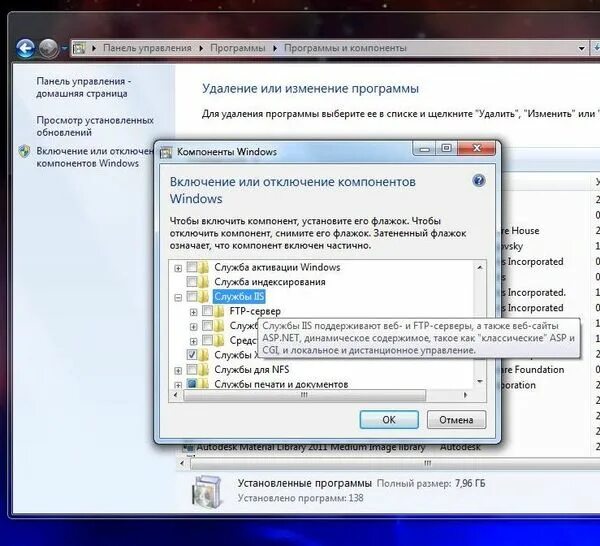The image size is (600, 546).
Task: Go back with the blue Back arrow
Action: pos(25,49)
